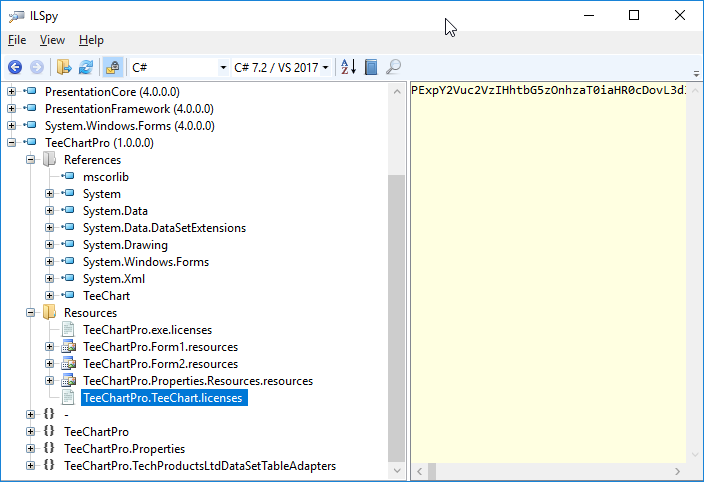Collapse the Resources folder
704x482 pixels.
coord(31,313)
